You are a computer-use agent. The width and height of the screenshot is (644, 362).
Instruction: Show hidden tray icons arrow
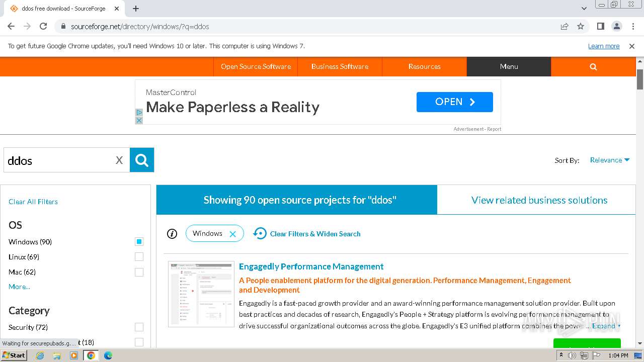click(561, 355)
